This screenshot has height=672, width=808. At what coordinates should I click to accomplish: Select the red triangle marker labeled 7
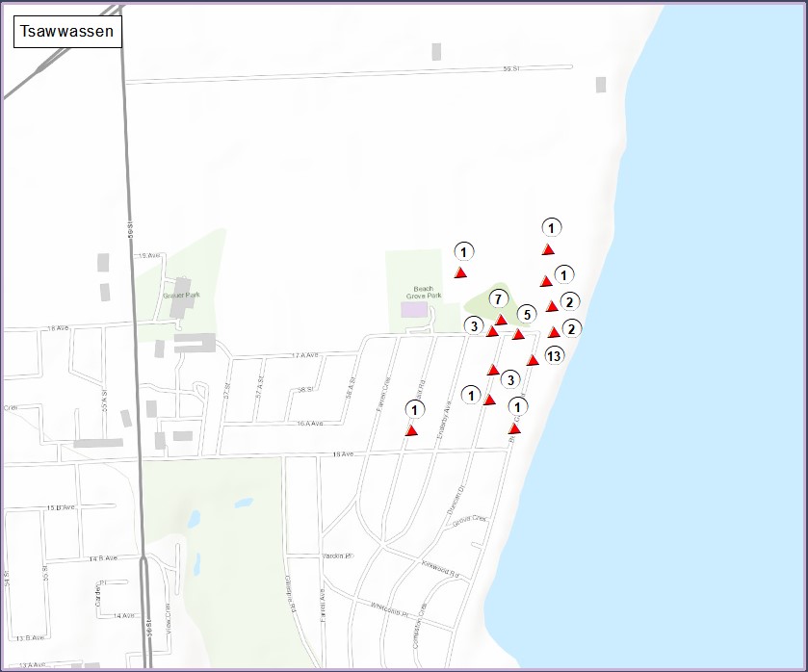coord(501,320)
